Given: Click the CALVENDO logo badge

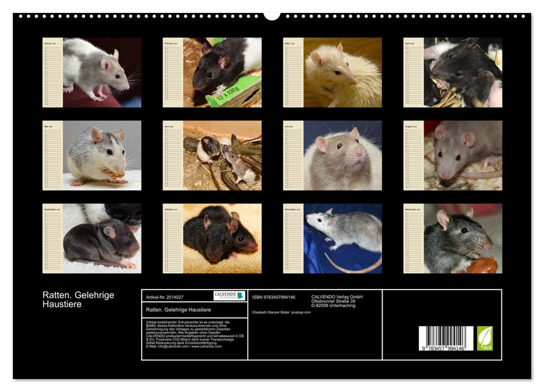Looking at the screenshot, I should [229, 296].
